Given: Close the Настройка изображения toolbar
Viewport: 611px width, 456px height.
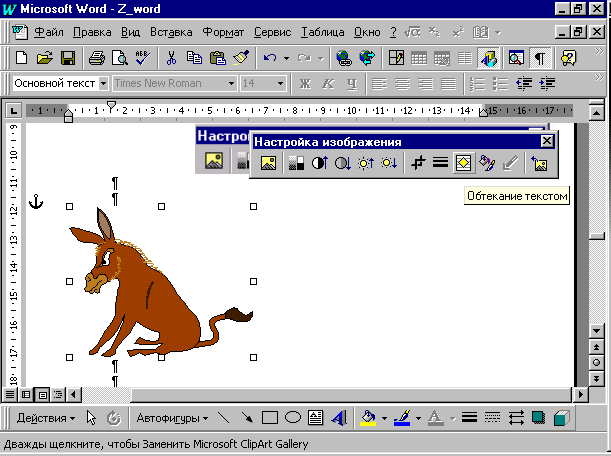Looking at the screenshot, I should click(547, 141).
